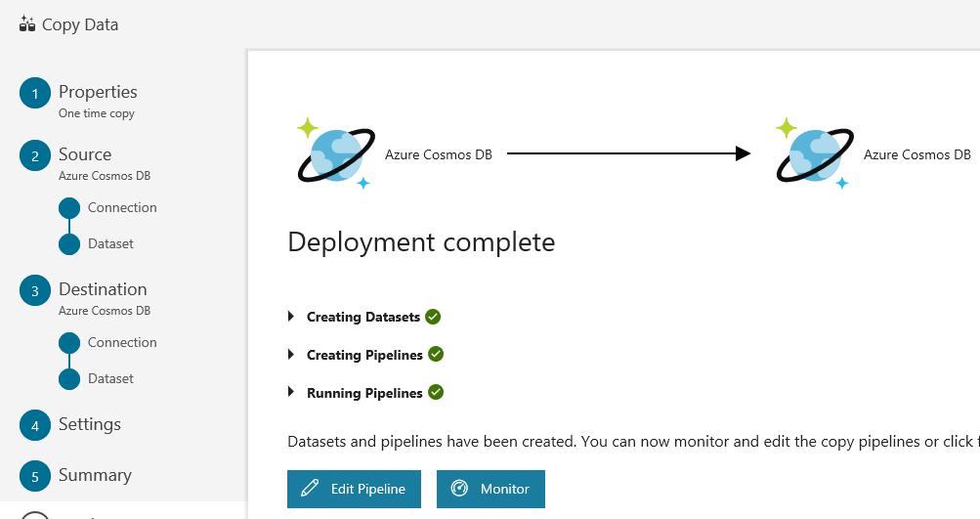Click the destination Azure Cosmos DB label in diagram
This screenshot has width=980, height=519.
(x=917, y=154)
